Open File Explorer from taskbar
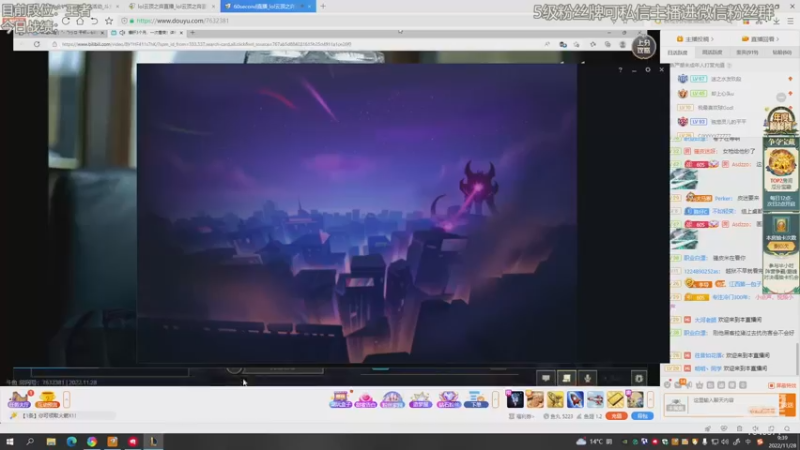Screen dimensions: 800x450 coord(51,442)
